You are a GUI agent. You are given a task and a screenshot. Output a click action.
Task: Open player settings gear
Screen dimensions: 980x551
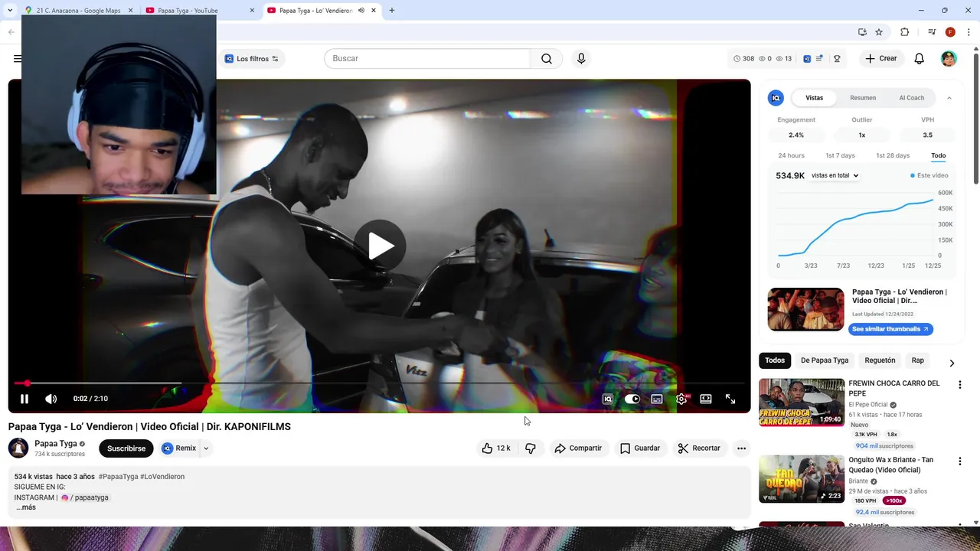[681, 399]
